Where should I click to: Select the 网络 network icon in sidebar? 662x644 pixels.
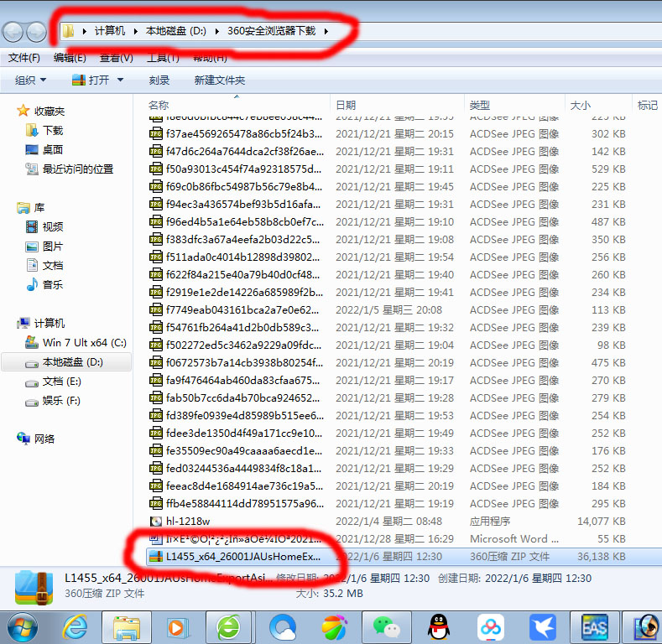pos(23,439)
